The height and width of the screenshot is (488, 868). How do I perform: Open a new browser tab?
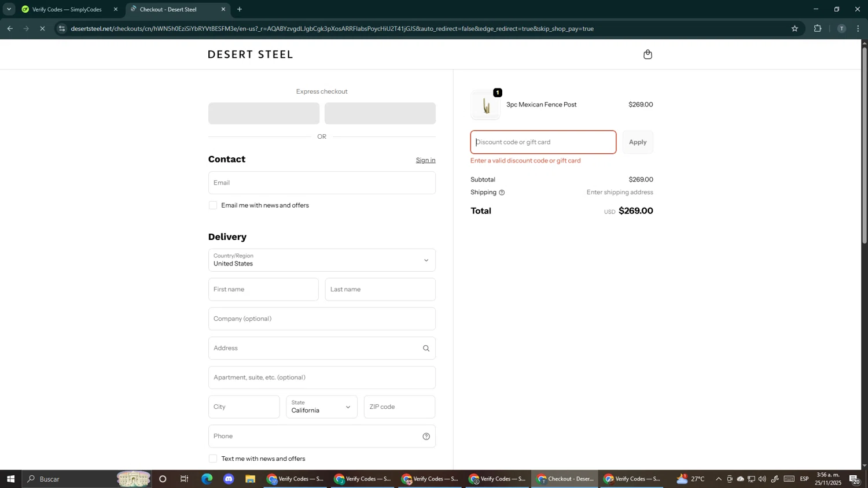[240, 9]
